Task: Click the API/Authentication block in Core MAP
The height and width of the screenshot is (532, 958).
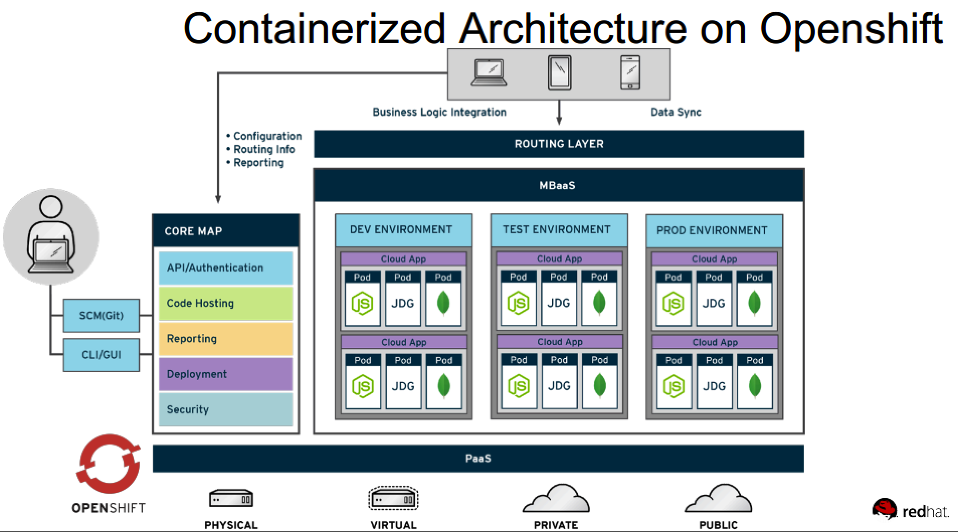Action: [x=225, y=268]
